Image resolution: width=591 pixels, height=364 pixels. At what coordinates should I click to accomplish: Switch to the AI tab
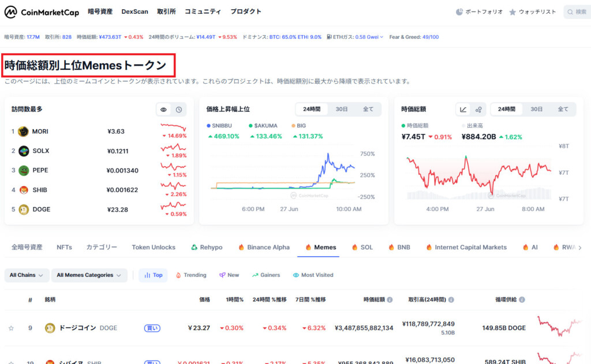530,247
